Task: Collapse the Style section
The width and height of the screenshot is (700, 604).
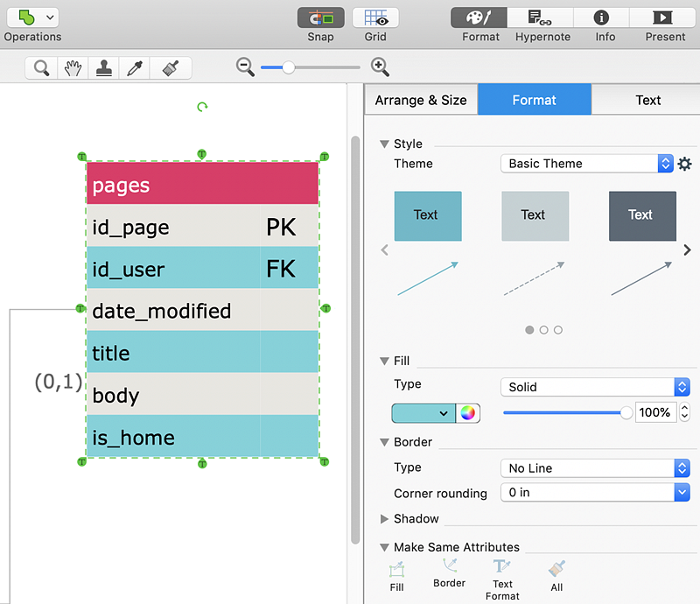Action: (x=384, y=144)
